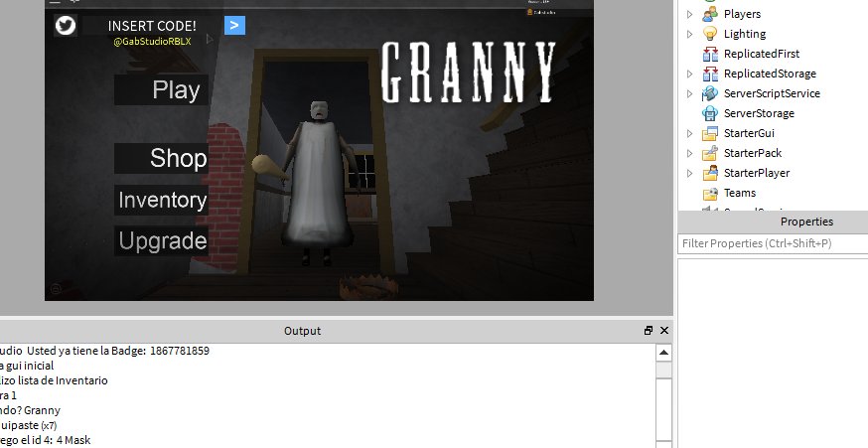Viewport: 868px width, 448px height.
Task: Click the 'lista de Inventario' output line
Action: coord(54,380)
